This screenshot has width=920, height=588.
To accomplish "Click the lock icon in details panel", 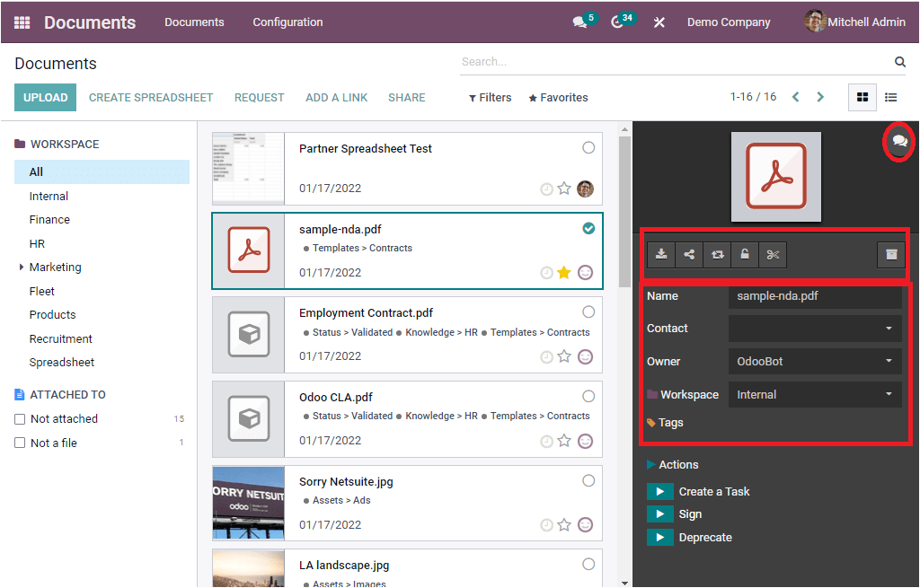I will [x=745, y=254].
